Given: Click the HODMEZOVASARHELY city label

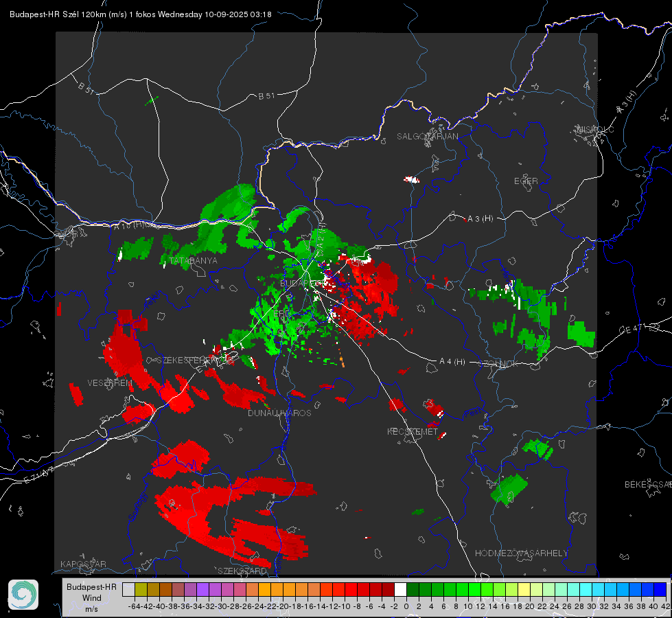Looking at the screenshot, I should (521, 553).
